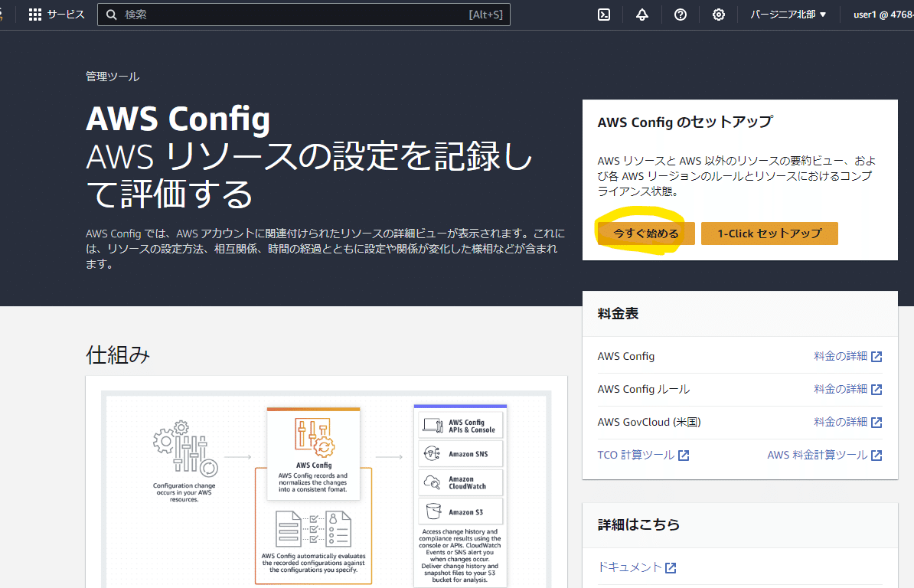The image size is (914, 588).
Task: Click external link icon for AWS Config ルール pricing
Action: coord(876,389)
